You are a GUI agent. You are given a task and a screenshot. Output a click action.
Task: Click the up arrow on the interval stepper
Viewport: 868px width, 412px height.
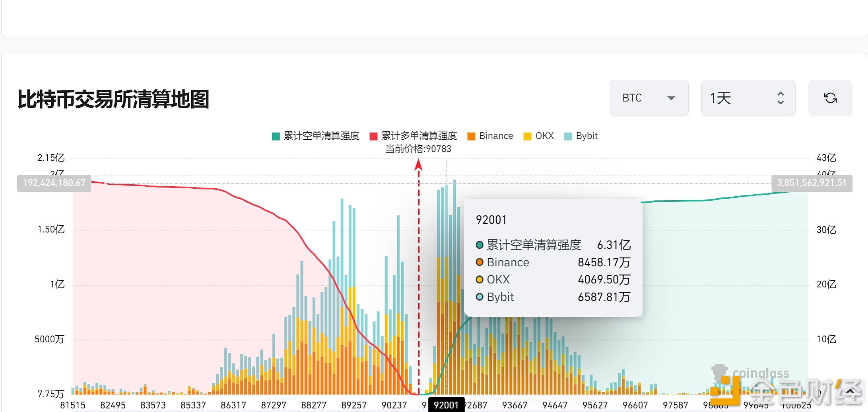pos(780,94)
